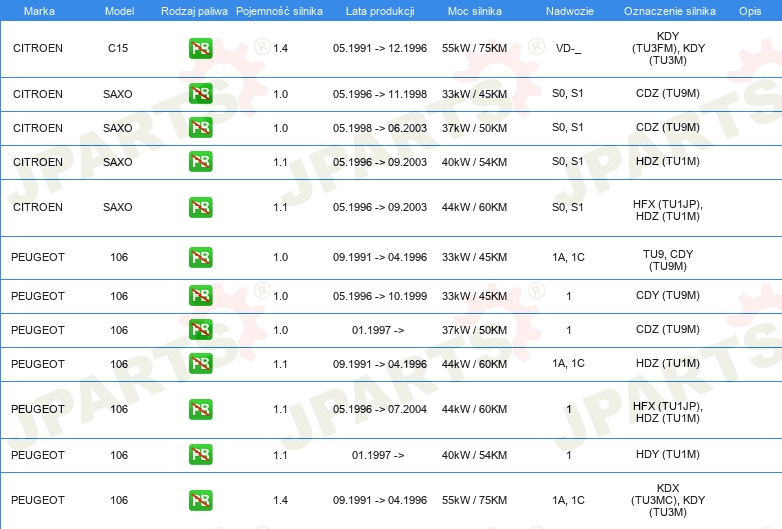Select the 1.4 capacity in the Peugeot 106 row

pos(281,500)
